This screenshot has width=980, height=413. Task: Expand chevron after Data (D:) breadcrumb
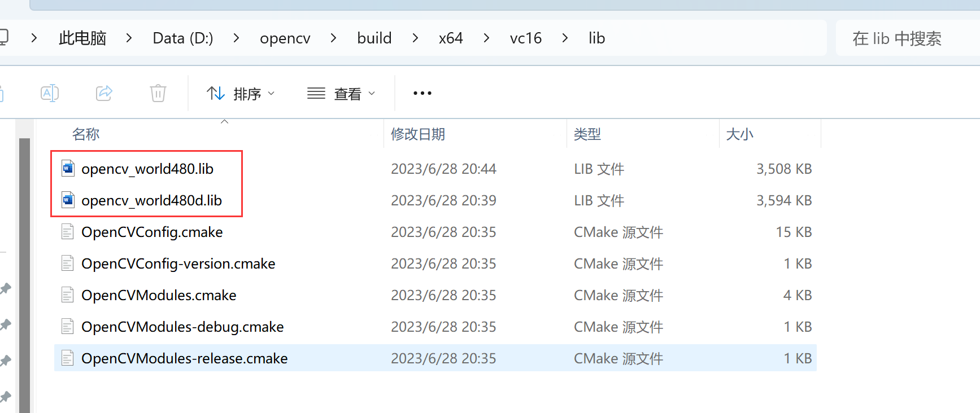tap(236, 38)
